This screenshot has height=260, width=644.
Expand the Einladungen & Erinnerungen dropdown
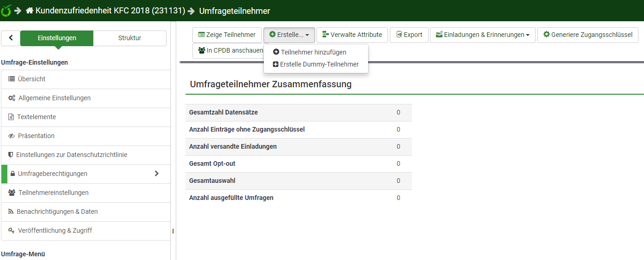[x=483, y=35]
